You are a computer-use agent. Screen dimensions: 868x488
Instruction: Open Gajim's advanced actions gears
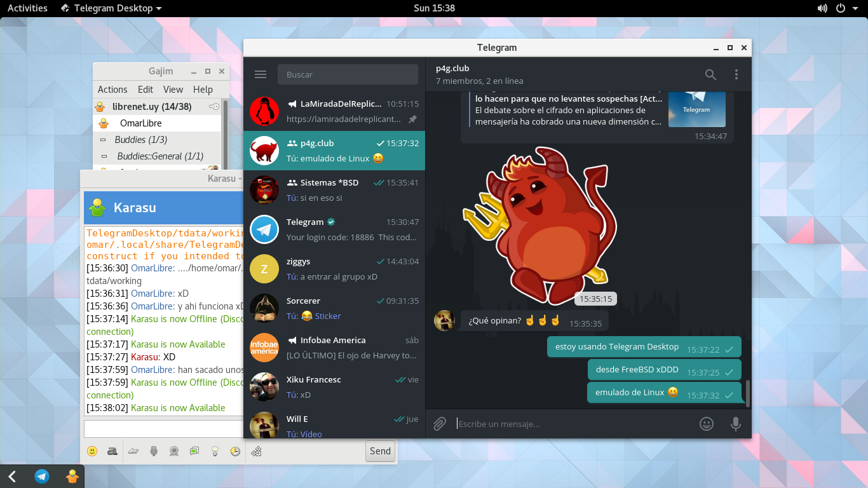257,451
